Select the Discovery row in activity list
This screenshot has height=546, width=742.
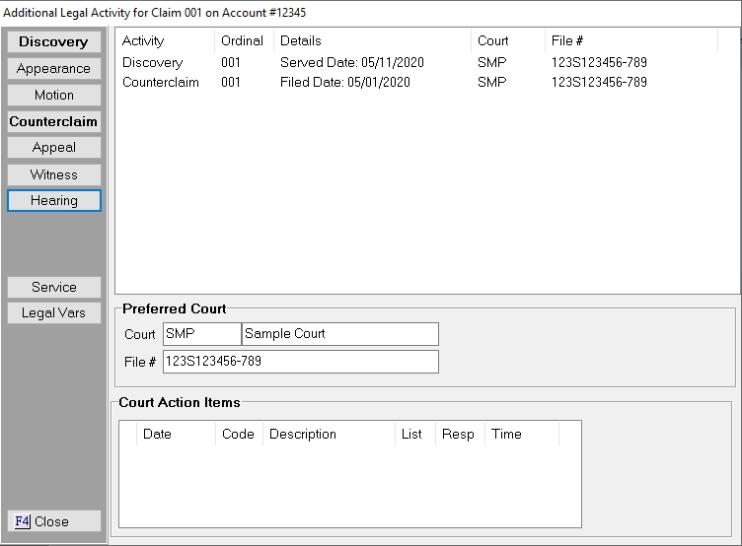click(152, 62)
